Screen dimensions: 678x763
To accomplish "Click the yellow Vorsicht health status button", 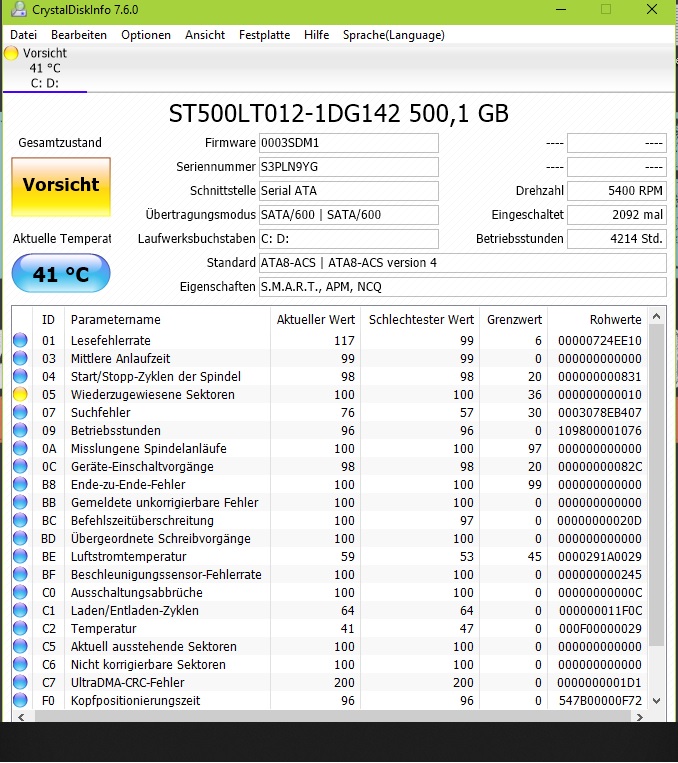I will [x=61, y=186].
